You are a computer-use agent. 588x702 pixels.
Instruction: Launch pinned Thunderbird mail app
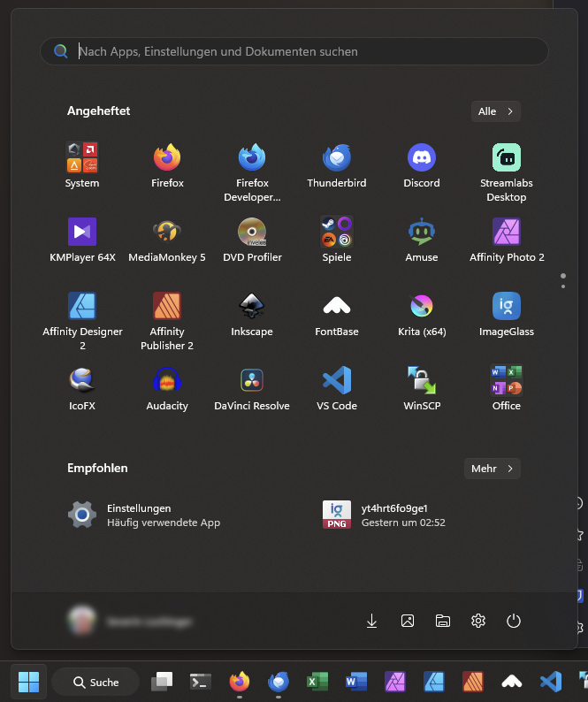(x=337, y=164)
